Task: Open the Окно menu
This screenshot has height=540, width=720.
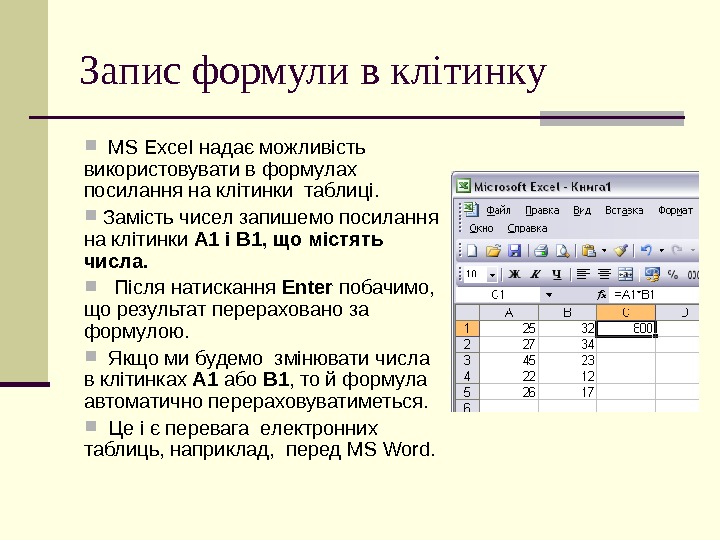Action: [x=481, y=228]
